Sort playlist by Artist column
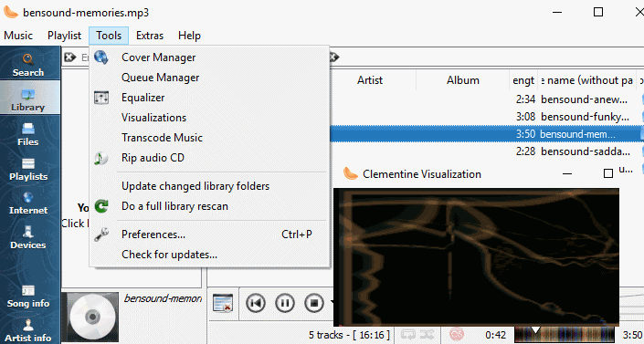644x344 pixels. pyautogui.click(x=370, y=80)
